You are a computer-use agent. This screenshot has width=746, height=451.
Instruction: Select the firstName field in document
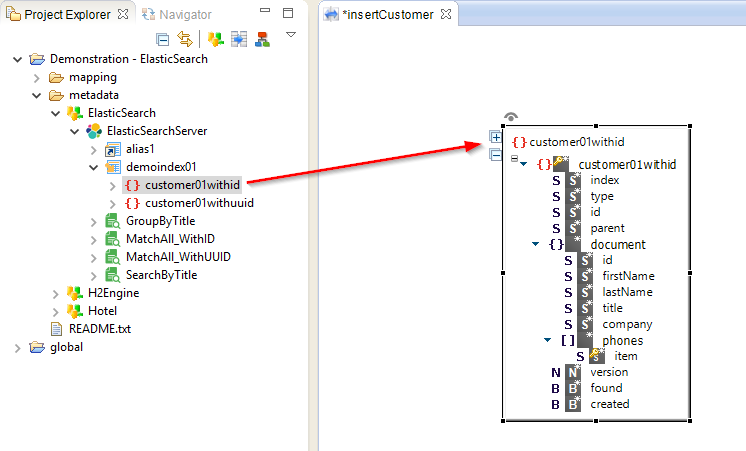coord(628,276)
